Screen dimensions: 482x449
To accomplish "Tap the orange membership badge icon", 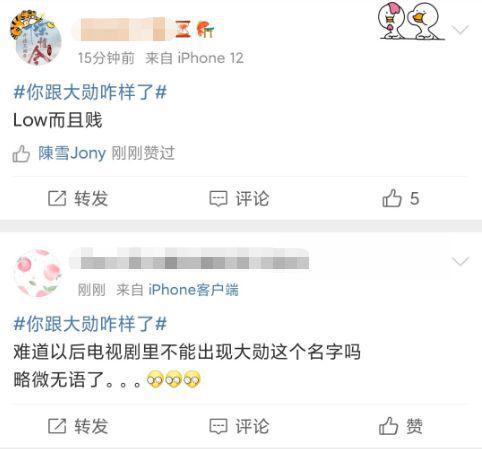I will (x=205, y=29).
